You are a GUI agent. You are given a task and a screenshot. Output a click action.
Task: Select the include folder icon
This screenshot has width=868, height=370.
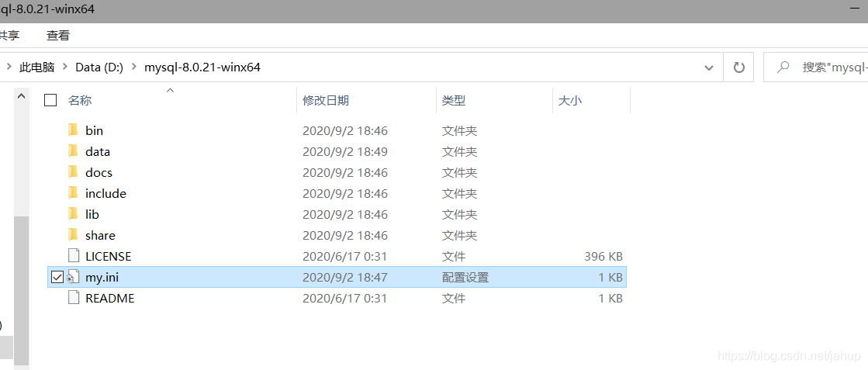pos(73,193)
